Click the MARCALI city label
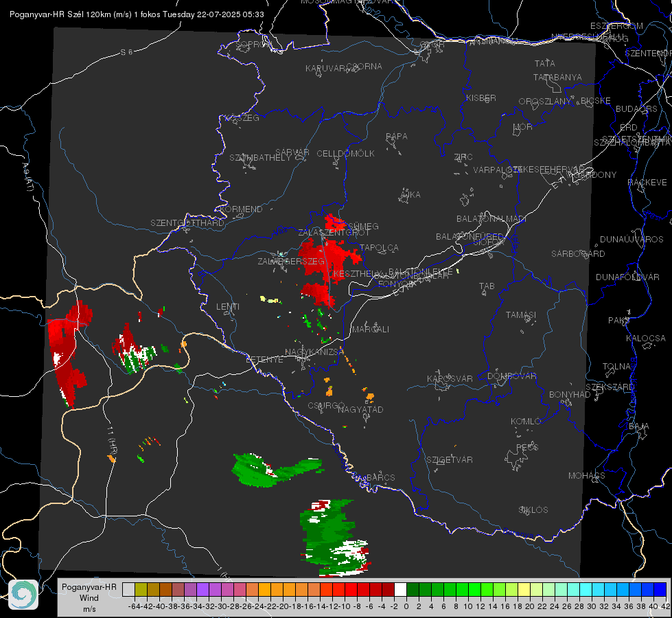Screen dimensions: 672x618 click(x=371, y=330)
